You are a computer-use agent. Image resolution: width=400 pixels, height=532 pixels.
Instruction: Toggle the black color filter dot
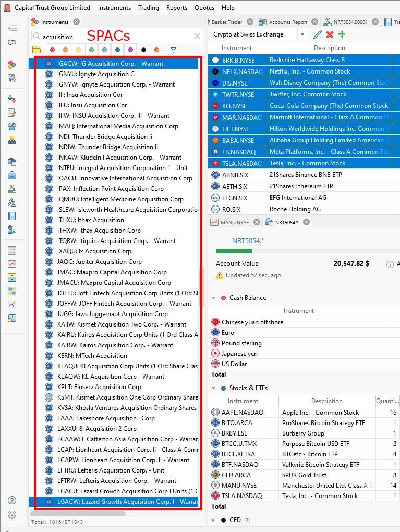click(143, 50)
